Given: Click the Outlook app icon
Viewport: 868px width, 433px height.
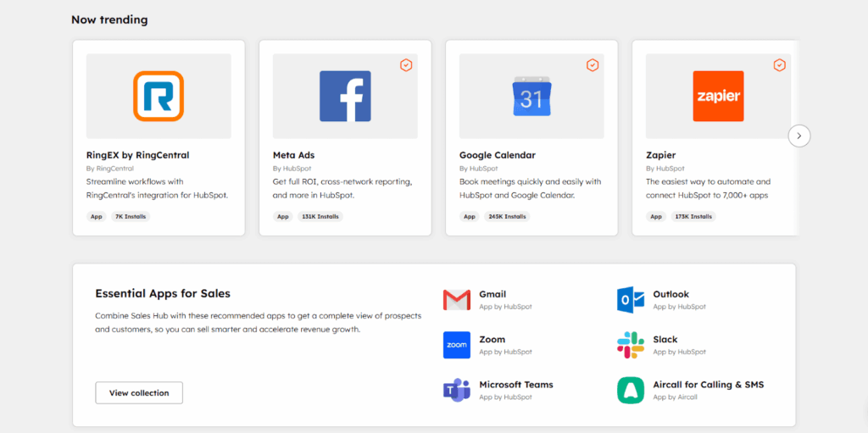Looking at the screenshot, I should coord(631,300).
